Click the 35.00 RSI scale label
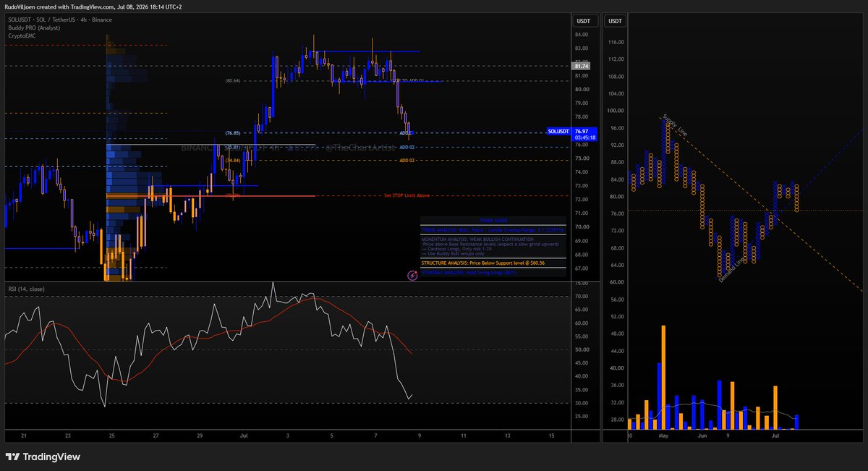Viewport: 868px width, 471px height. pos(580,389)
